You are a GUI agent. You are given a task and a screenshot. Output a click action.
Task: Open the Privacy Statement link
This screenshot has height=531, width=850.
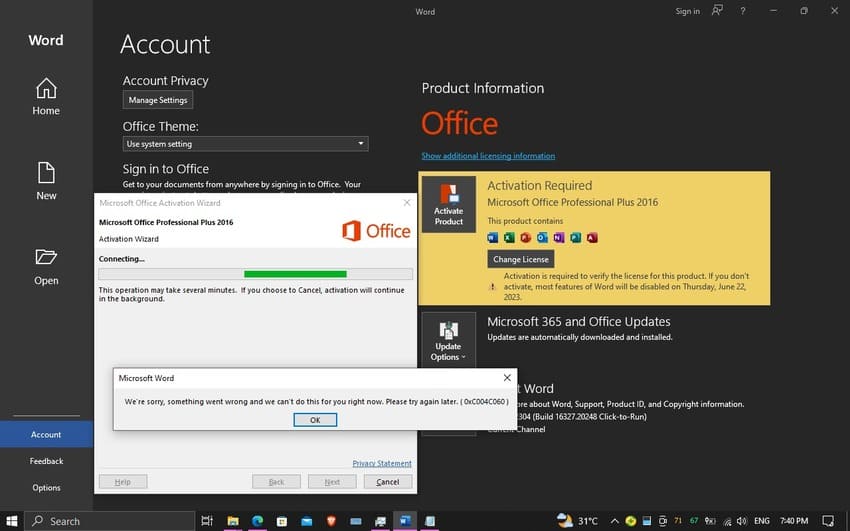tap(382, 463)
